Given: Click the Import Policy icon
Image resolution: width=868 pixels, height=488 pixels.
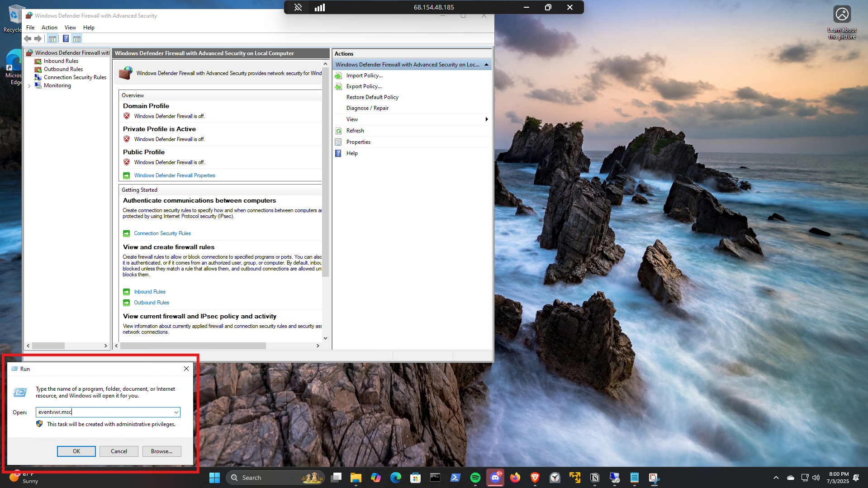Looking at the screenshot, I should pyautogui.click(x=338, y=76).
